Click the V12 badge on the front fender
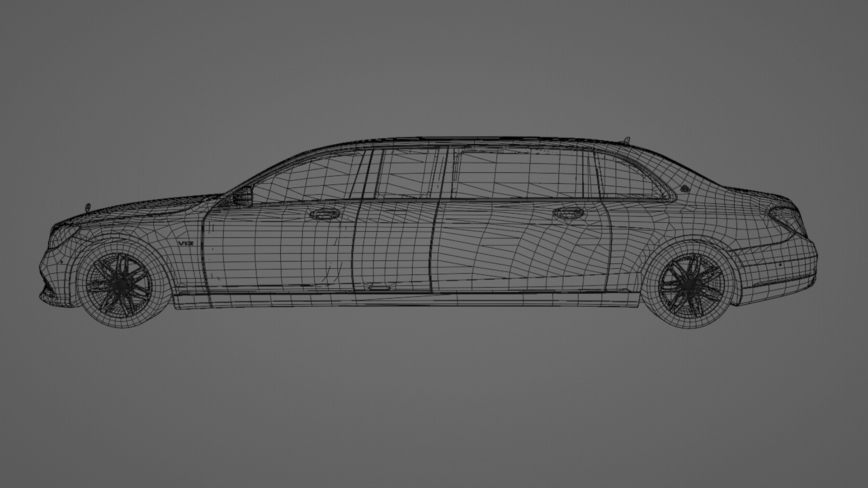The height and width of the screenshot is (488, 868). click(185, 244)
